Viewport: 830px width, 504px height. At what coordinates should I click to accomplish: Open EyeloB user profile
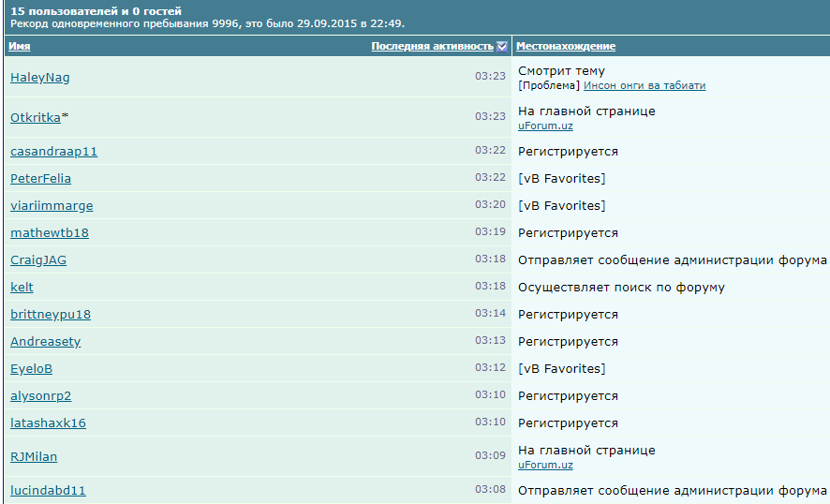pyautogui.click(x=31, y=369)
